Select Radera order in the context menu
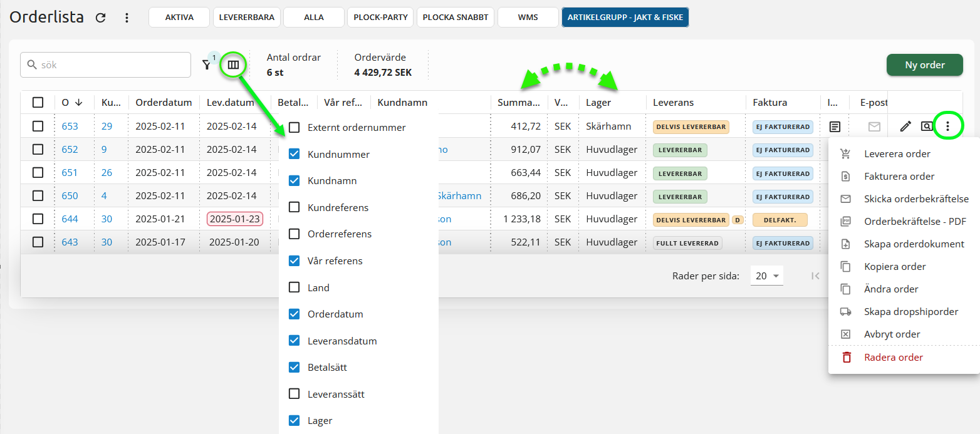This screenshot has height=434, width=980. coord(893,358)
